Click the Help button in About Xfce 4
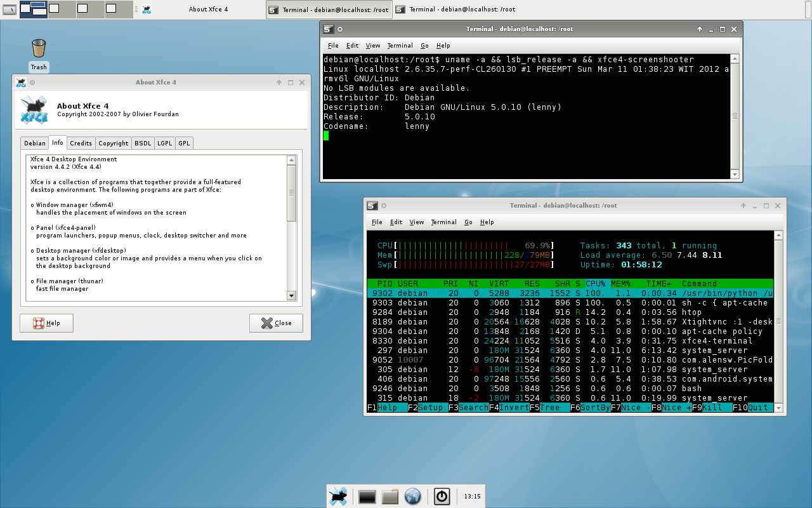The image size is (812, 508). [x=46, y=323]
